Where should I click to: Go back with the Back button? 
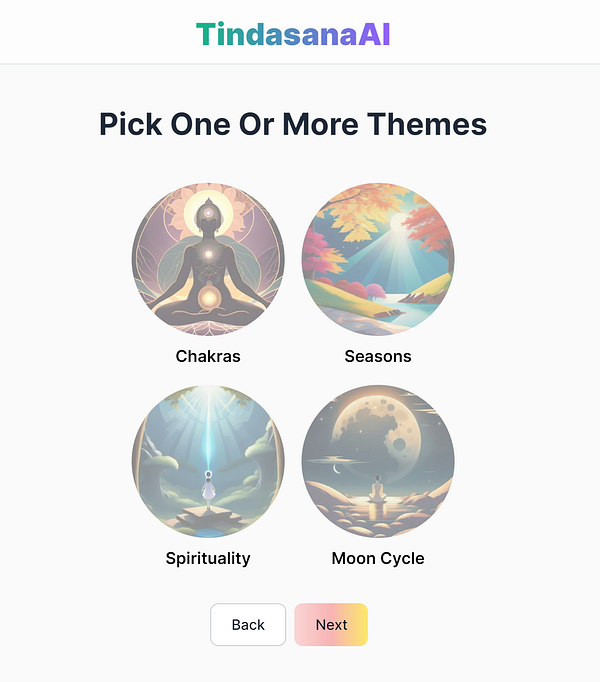click(x=248, y=625)
